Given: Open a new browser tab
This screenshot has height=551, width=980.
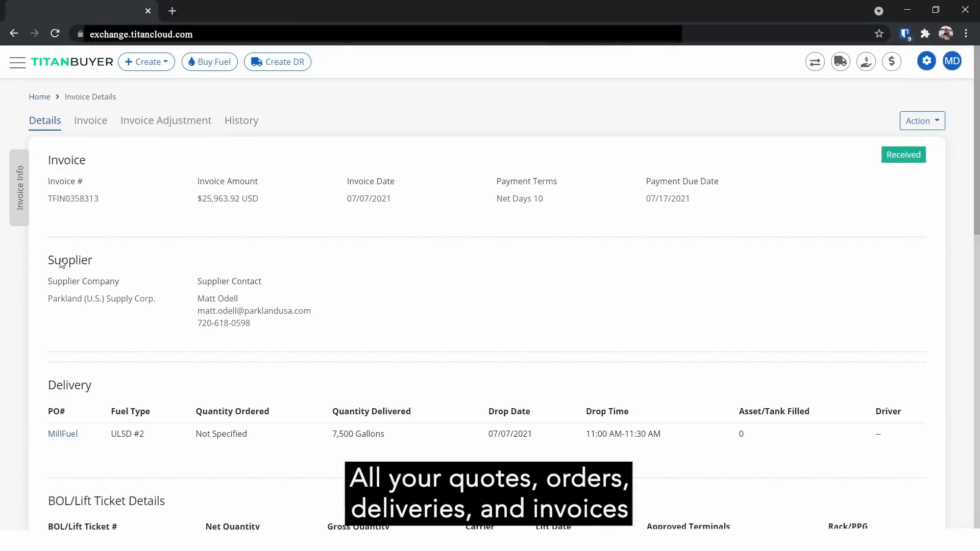Looking at the screenshot, I should pyautogui.click(x=173, y=11).
